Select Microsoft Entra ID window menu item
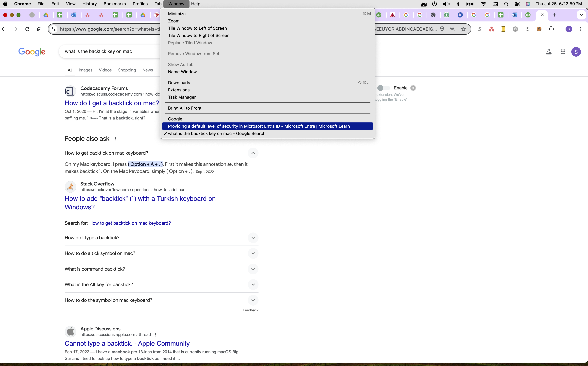588x366 pixels. (259, 126)
